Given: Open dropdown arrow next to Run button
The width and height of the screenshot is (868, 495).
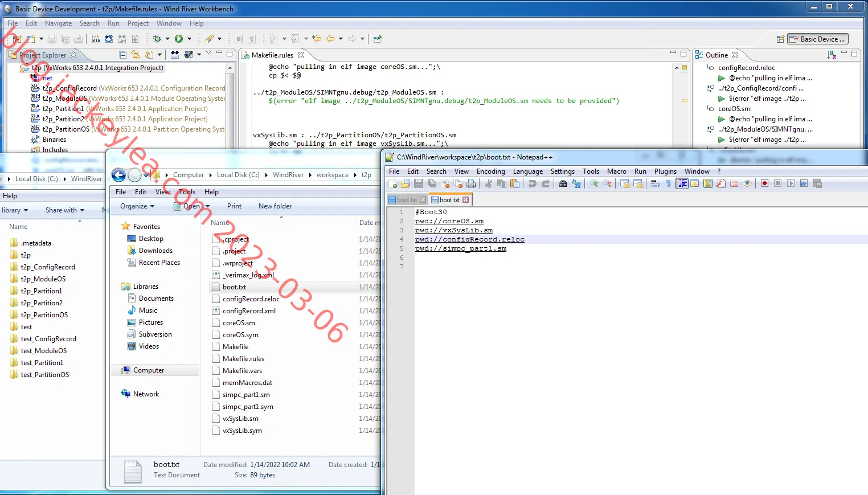Looking at the screenshot, I should [x=189, y=39].
